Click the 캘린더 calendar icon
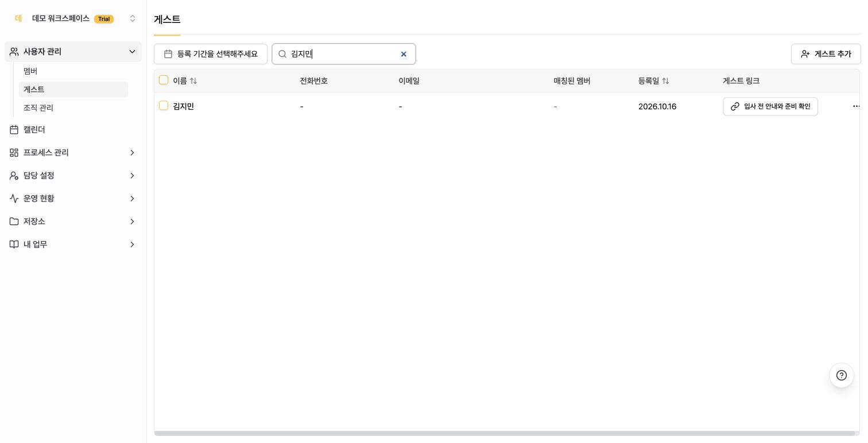The width and height of the screenshot is (868, 443). coord(14,130)
